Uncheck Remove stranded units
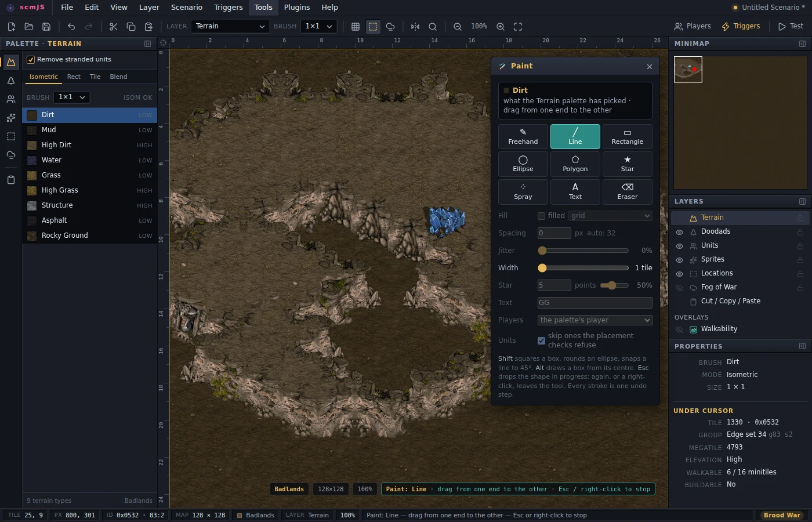Screen dimensions: 812x522 [x=31, y=60]
